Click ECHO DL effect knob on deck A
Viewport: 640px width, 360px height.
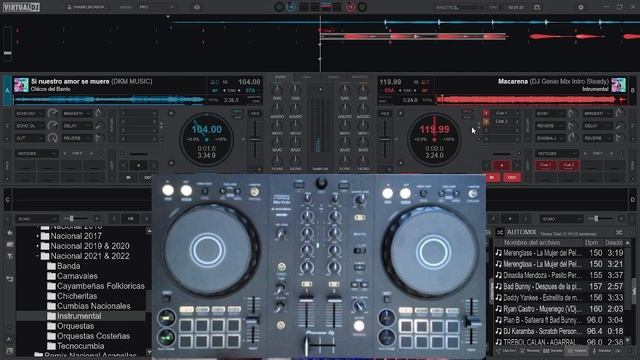52,126
